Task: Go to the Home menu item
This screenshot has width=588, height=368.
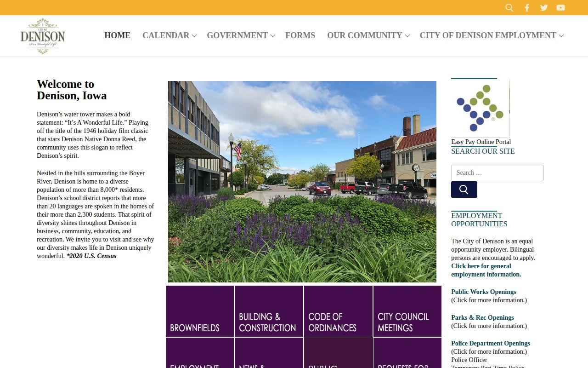Action: tap(118, 35)
